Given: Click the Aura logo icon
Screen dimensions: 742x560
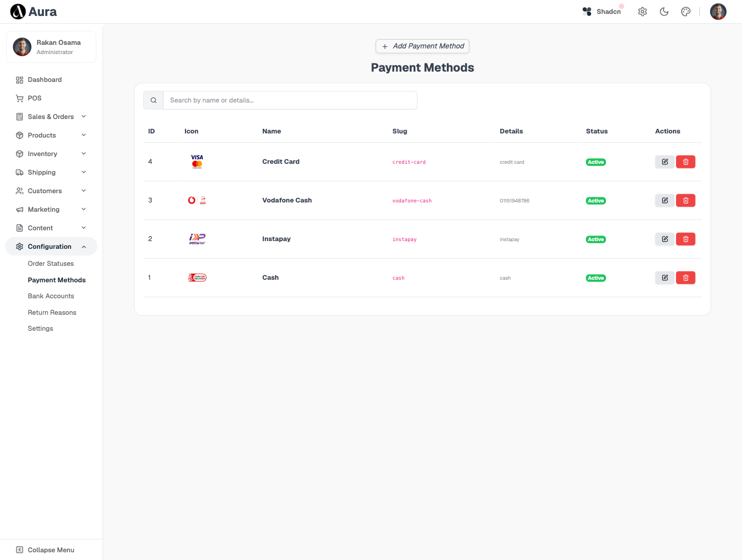Looking at the screenshot, I should pos(18,11).
